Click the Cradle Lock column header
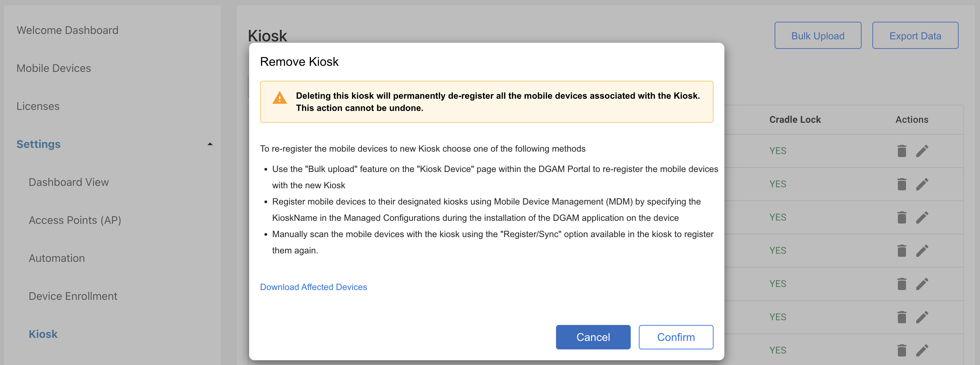 click(795, 119)
